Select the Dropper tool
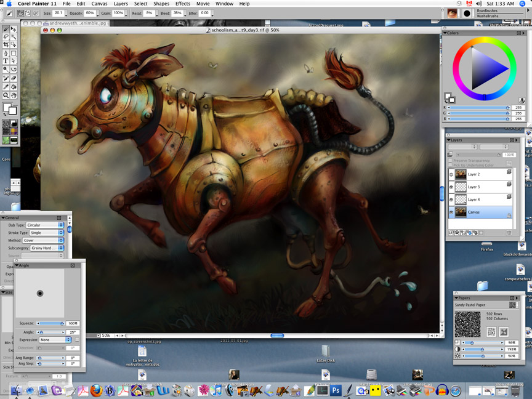Screen dimensions: 532x399 coord(6,87)
